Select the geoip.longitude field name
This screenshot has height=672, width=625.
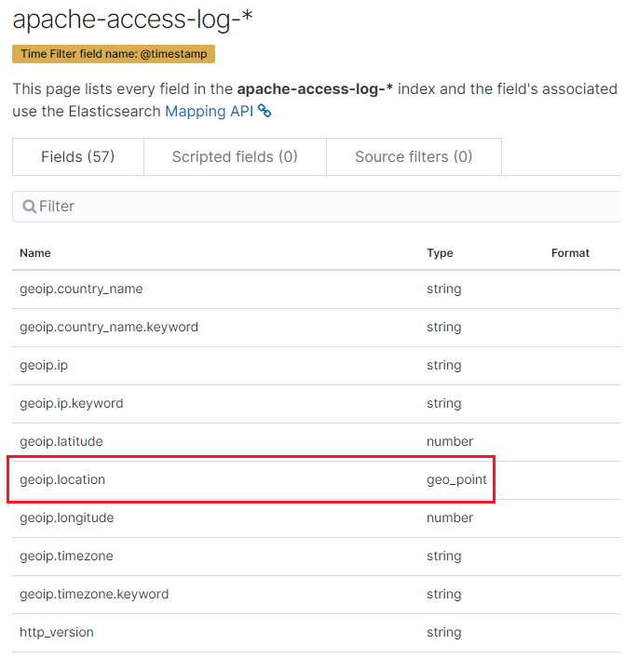pos(67,518)
